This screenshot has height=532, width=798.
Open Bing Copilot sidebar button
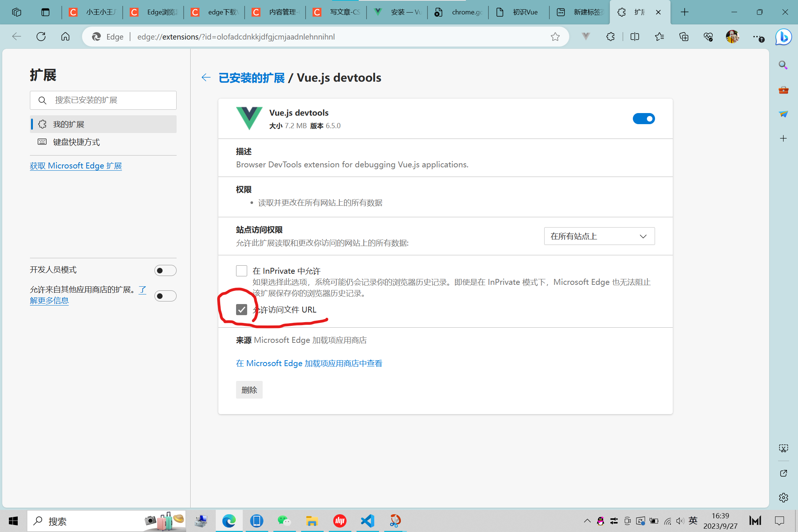click(x=784, y=37)
